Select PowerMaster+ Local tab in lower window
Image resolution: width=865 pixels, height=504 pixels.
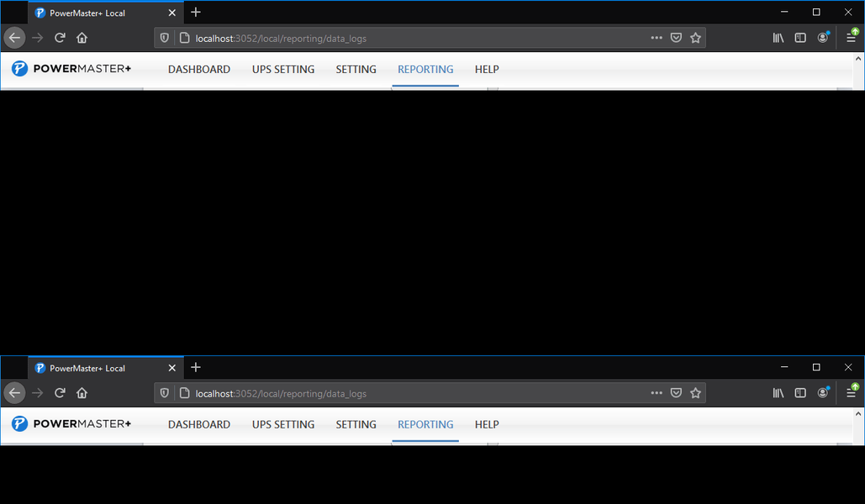pyautogui.click(x=105, y=368)
